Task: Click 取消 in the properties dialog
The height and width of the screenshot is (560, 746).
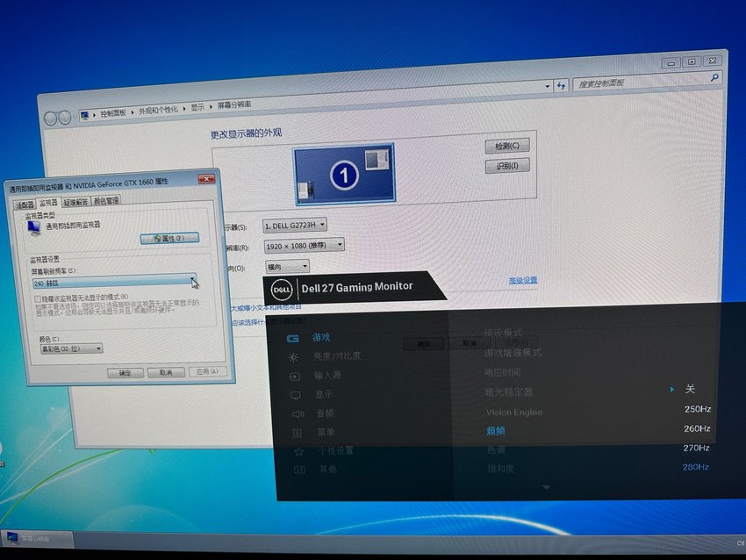Action: point(166,372)
